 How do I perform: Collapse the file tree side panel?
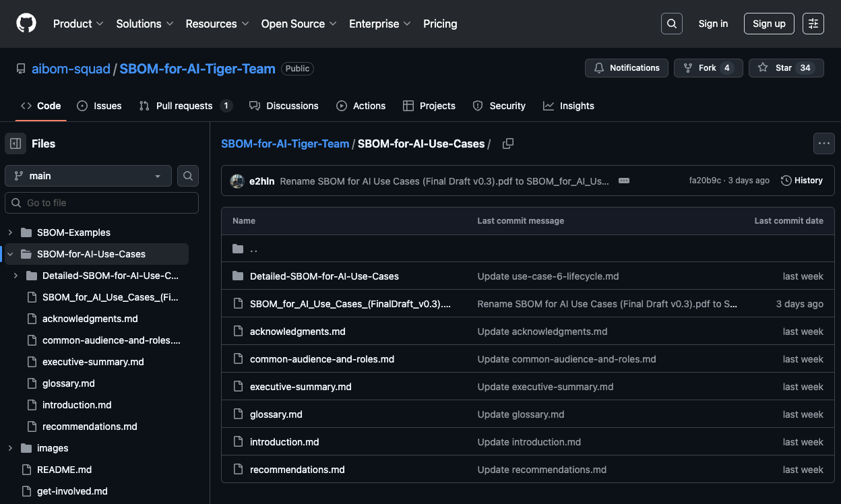[15, 144]
